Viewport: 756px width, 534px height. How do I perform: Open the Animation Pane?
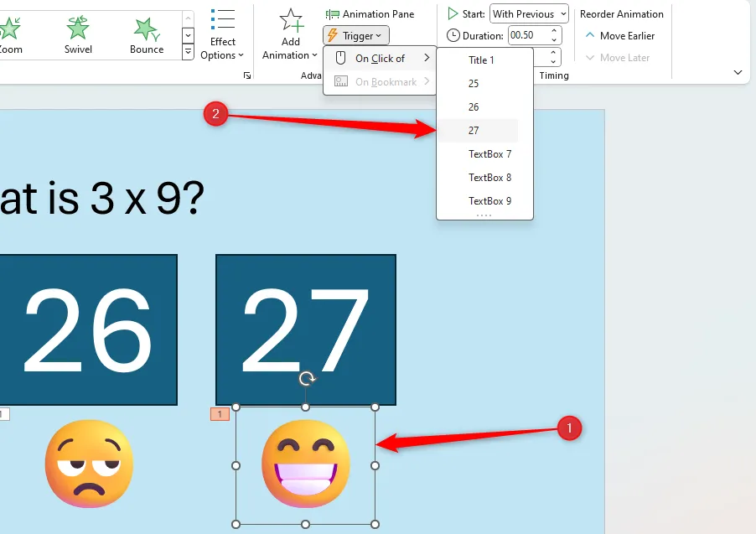point(371,13)
